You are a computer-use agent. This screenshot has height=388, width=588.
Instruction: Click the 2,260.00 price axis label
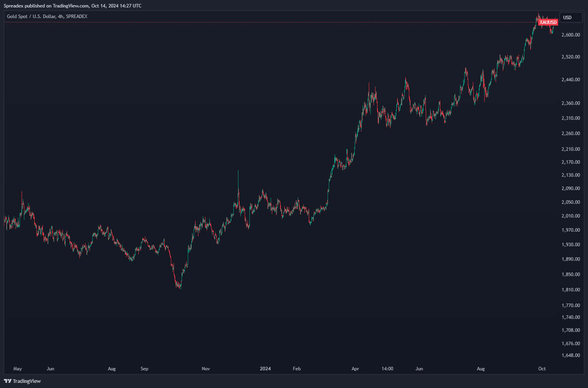click(x=571, y=134)
